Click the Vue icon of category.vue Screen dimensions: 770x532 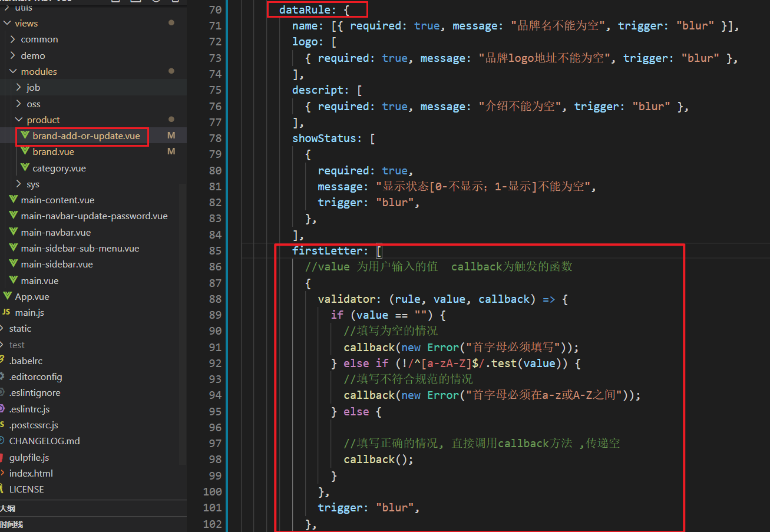[25, 168]
